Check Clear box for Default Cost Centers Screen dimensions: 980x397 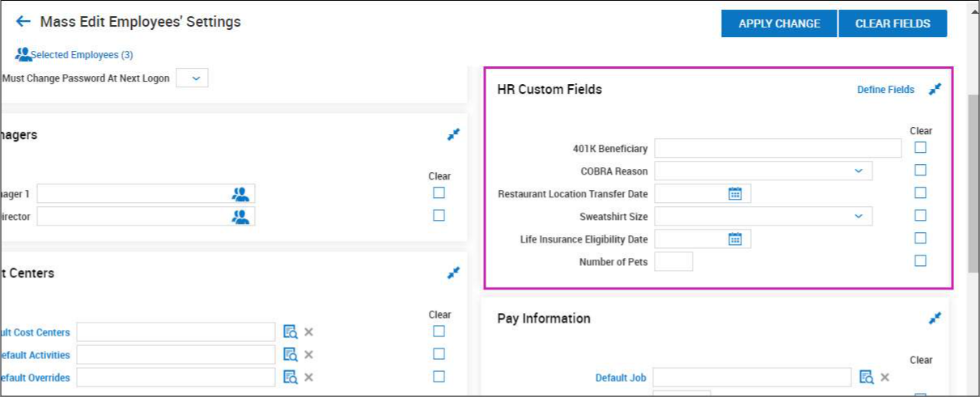pyautogui.click(x=439, y=331)
